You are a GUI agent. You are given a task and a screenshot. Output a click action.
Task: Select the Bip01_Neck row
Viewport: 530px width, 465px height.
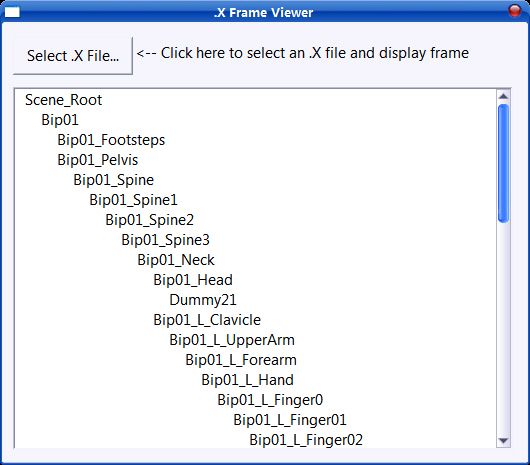(x=176, y=260)
